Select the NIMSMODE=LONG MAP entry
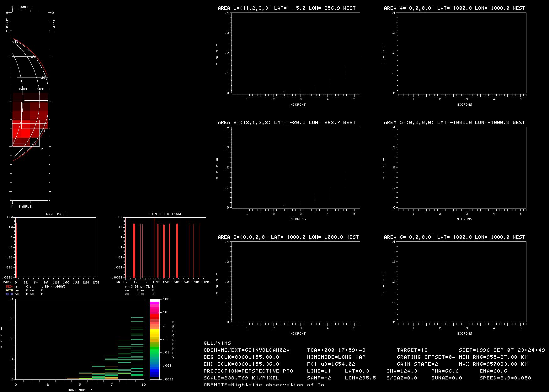This screenshot has width=549, height=392. point(336,357)
